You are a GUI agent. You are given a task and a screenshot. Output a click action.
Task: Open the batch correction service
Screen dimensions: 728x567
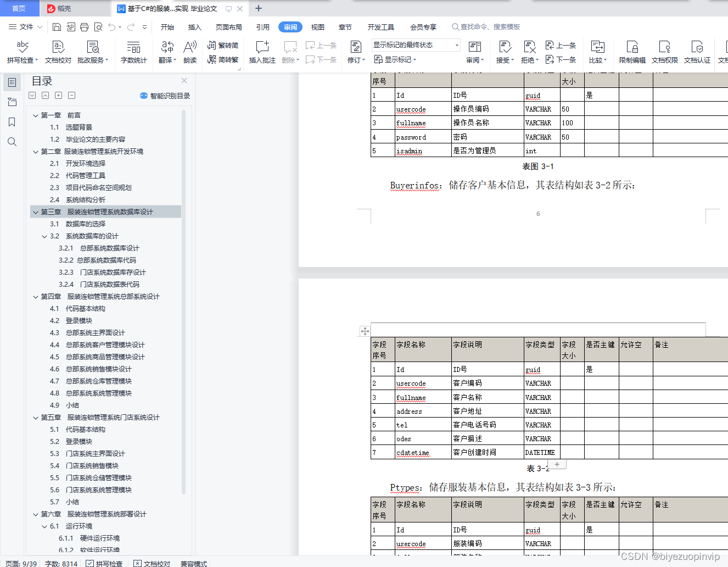pos(93,52)
